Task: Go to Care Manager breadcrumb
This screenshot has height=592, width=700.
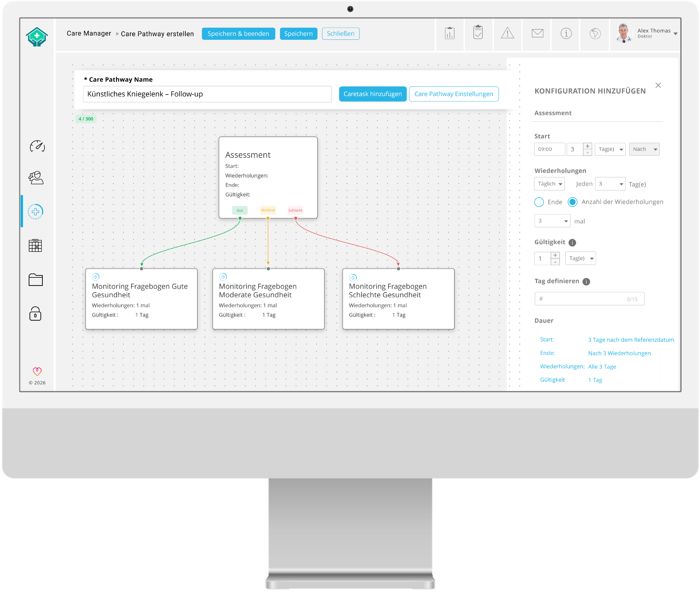Action: [x=89, y=33]
